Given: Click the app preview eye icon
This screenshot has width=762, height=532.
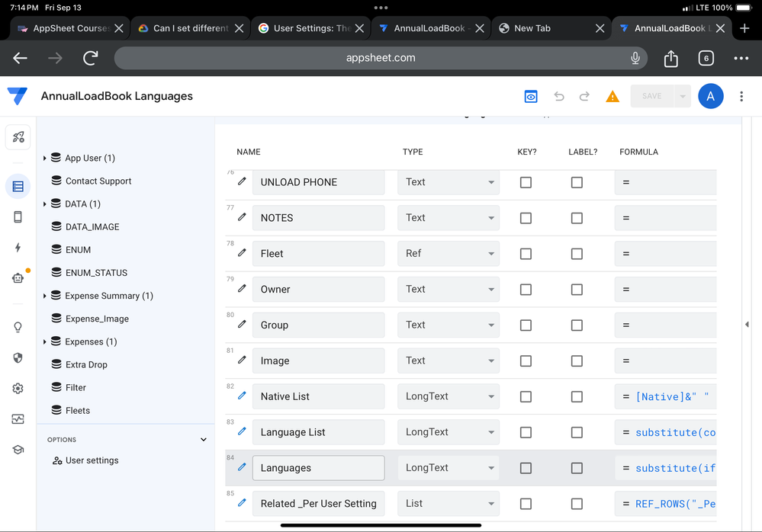Looking at the screenshot, I should click(531, 97).
